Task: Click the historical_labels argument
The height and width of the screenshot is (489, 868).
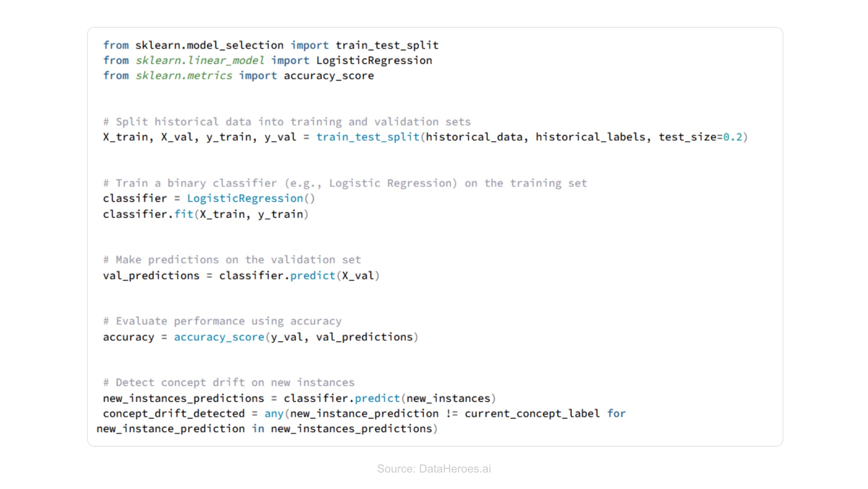Action: 590,137
